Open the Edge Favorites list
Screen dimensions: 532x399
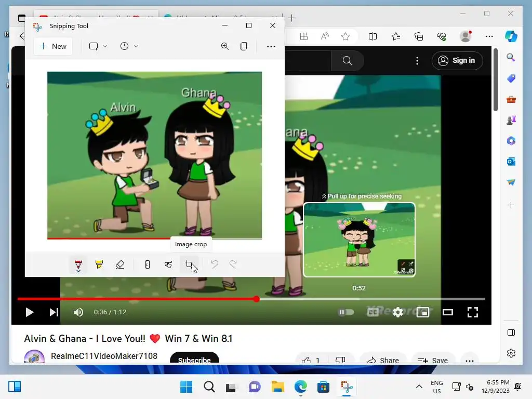coord(395,36)
